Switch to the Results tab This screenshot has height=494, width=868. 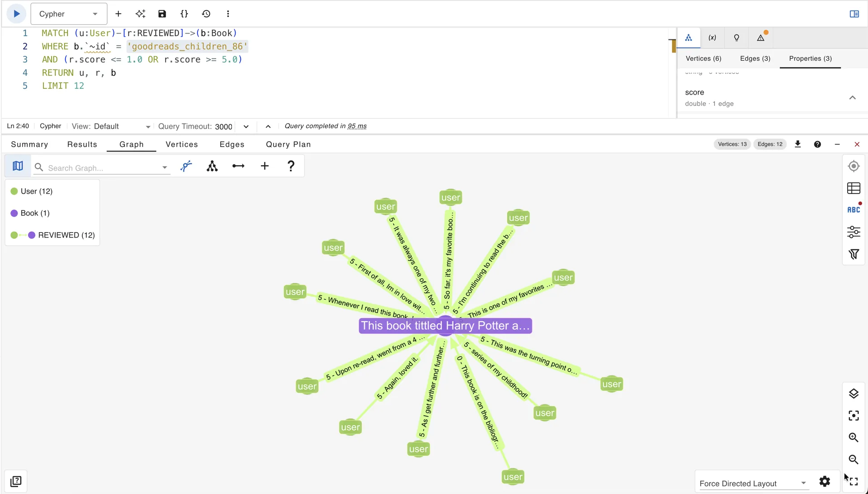(82, 144)
